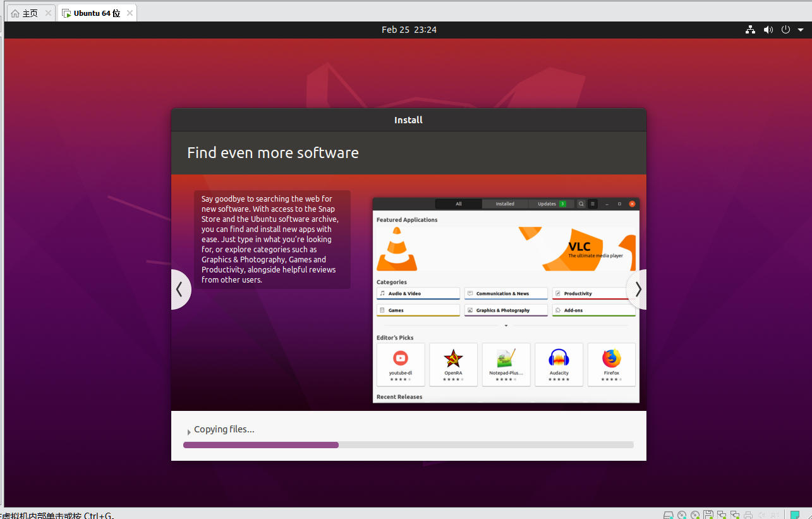Click the Firefox icon in Editor's Picks
The image size is (812, 519).
click(x=611, y=359)
